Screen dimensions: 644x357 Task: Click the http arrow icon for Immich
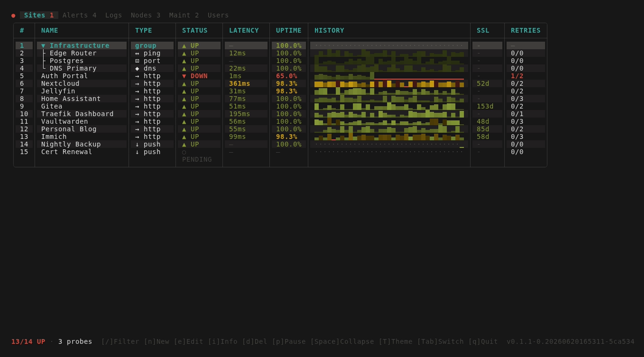coord(137,137)
